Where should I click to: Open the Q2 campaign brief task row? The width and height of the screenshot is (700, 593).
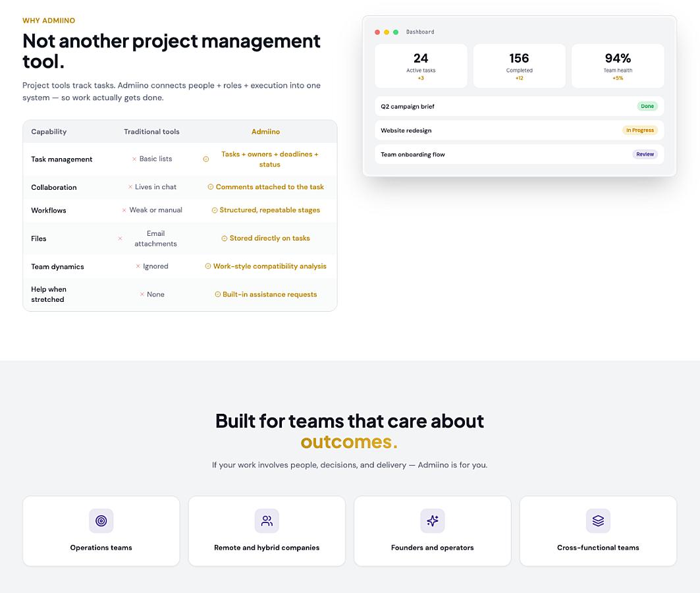[519, 106]
